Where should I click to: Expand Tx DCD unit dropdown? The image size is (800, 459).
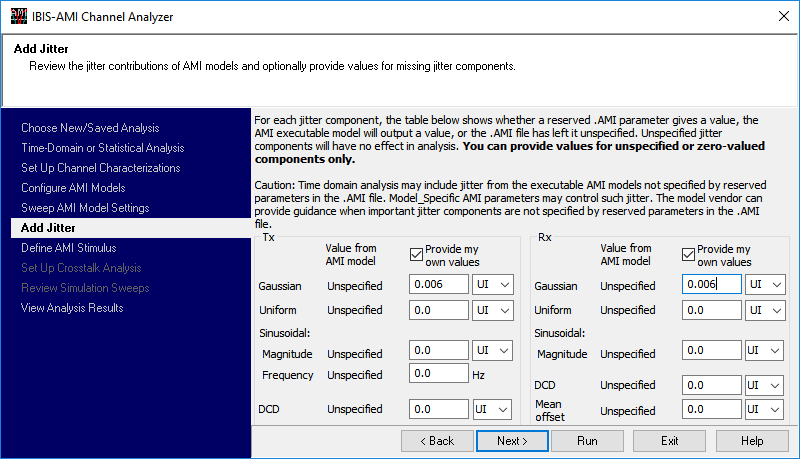pos(492,409)
